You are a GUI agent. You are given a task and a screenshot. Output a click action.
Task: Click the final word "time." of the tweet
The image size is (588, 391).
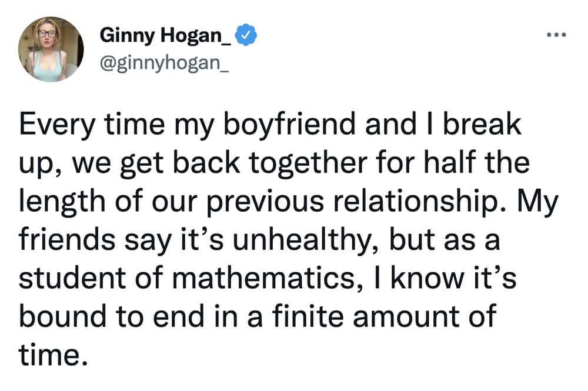tap(54, 355)
